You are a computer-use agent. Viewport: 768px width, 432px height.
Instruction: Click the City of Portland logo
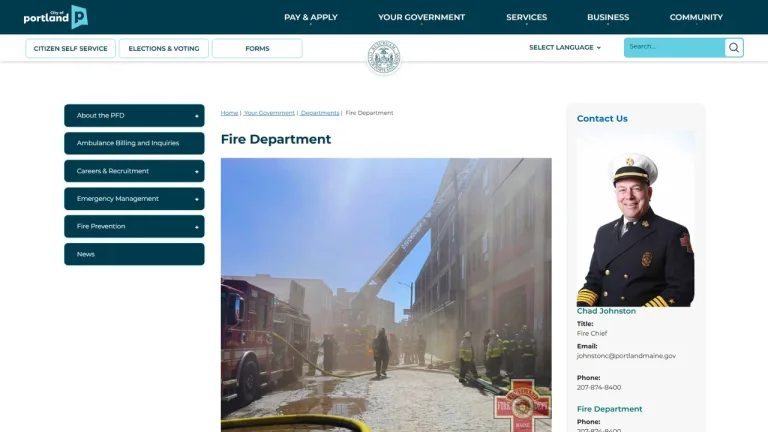56,17
